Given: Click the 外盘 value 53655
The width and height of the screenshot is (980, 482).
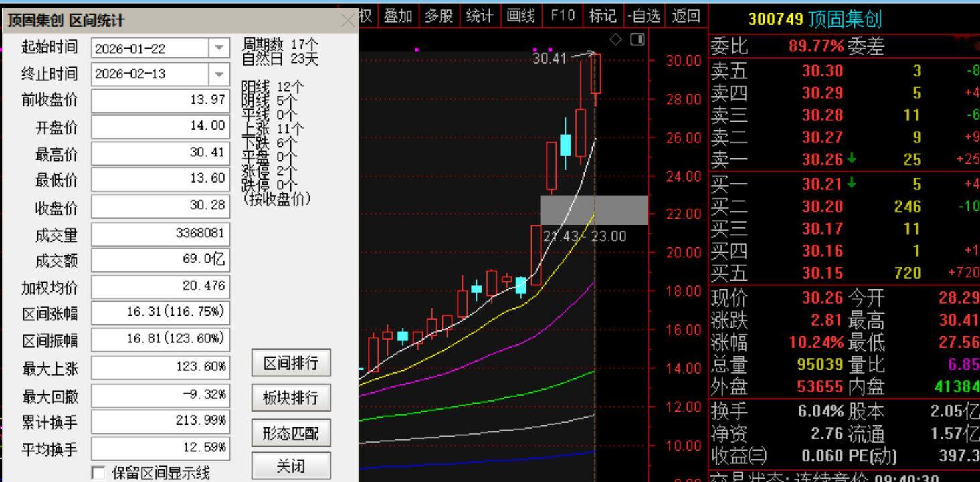Looking at the screenshot, I should coord(821,388).
